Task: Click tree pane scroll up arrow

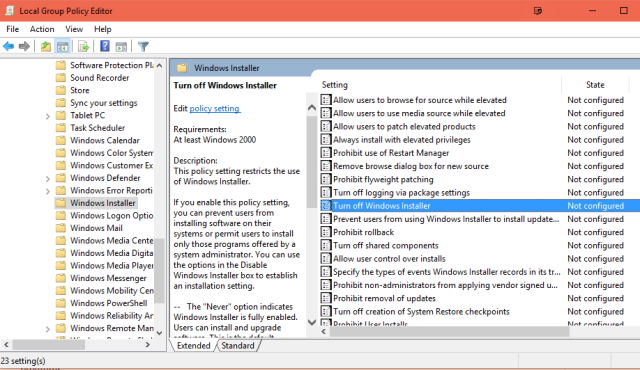Action: pos(159,65)
